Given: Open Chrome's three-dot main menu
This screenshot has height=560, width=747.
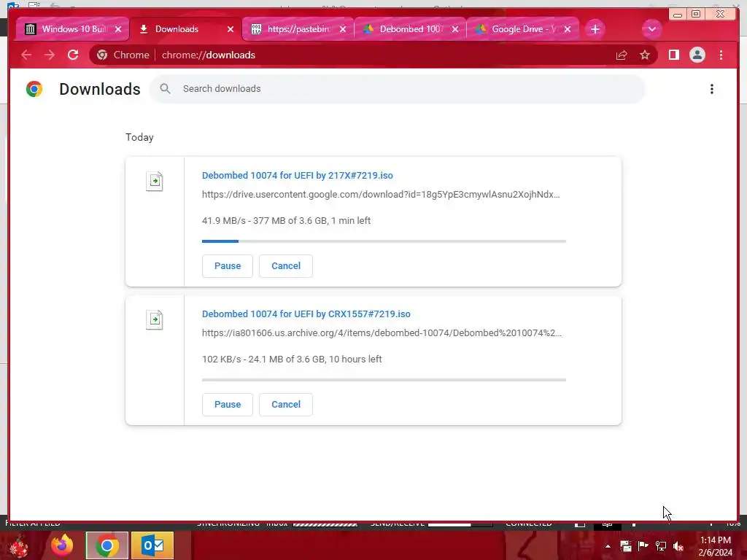Looking at the screenshot, I should click(x=721, y=55).
